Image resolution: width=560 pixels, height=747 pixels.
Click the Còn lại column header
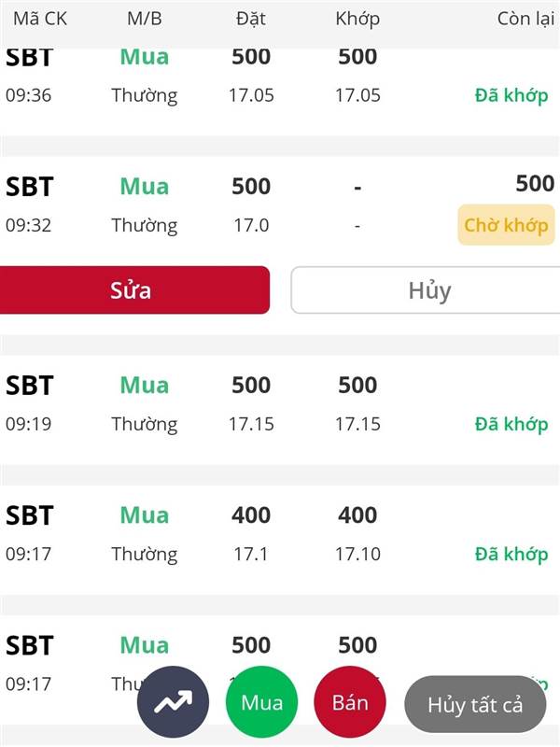click(525, 19)
